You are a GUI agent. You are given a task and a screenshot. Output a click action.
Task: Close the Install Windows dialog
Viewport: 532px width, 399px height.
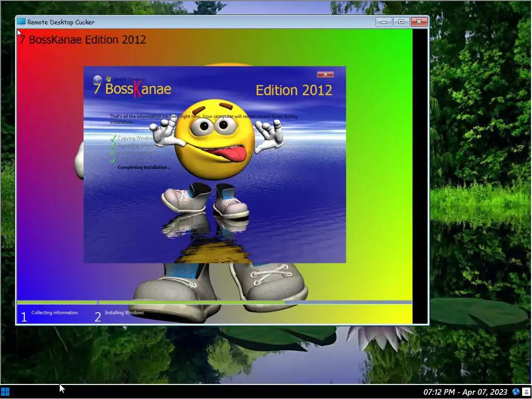[325, 74]
